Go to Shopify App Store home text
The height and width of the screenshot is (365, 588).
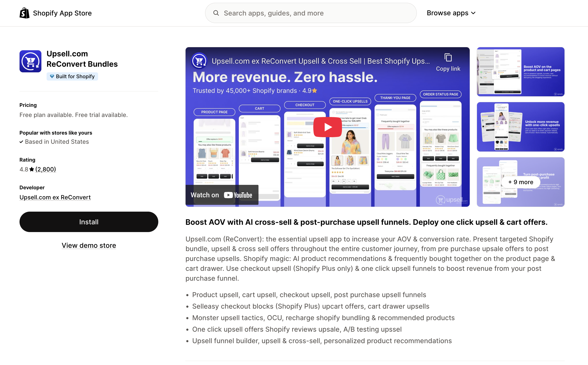coord(62,13)
